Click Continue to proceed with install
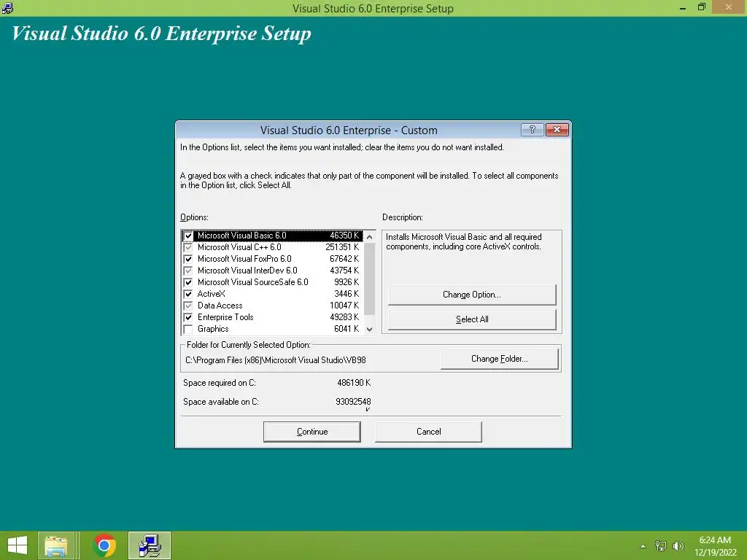The image size is (747, 560). pos(312,432)
